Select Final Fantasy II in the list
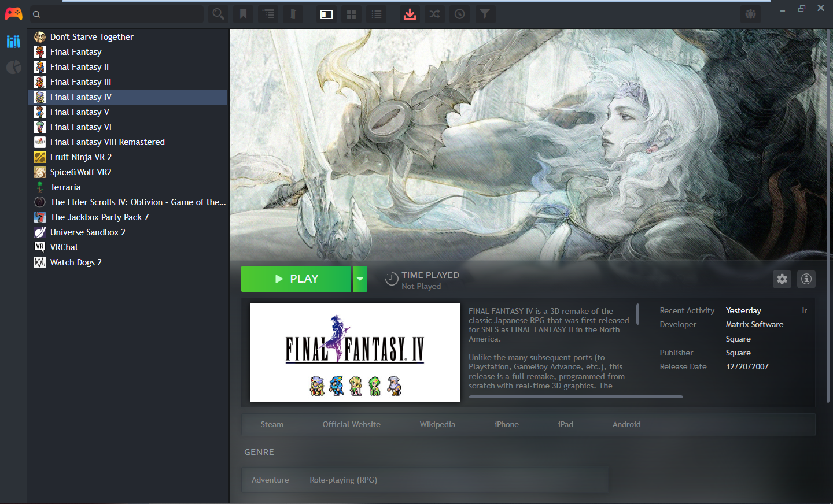The height and width of the screenshot is (504, 833). [128, 67]
